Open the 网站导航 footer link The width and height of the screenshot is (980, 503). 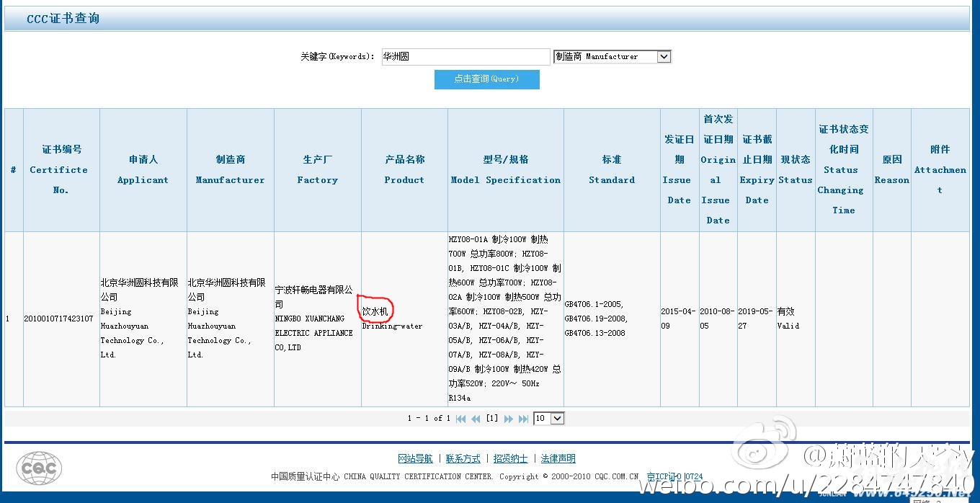click(x=415, y=458)
